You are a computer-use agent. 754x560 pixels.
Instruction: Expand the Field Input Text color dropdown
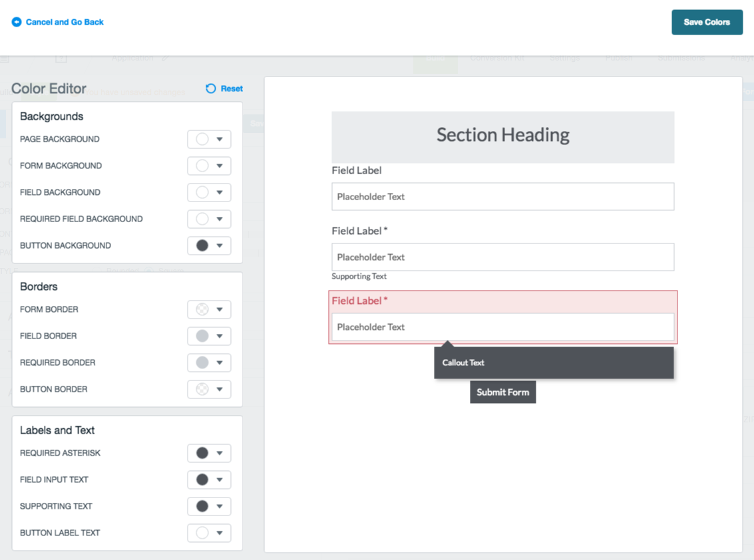click(220, 480)
